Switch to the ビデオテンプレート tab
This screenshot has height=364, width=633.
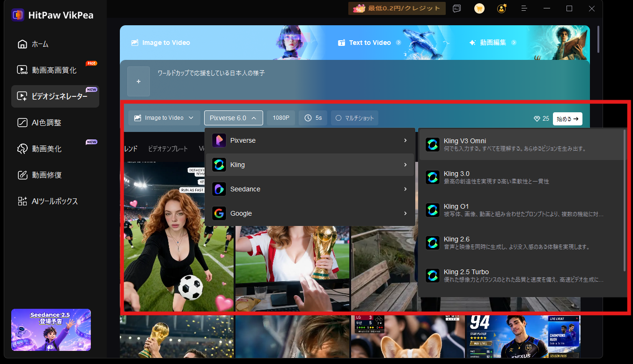coord(168,149)
